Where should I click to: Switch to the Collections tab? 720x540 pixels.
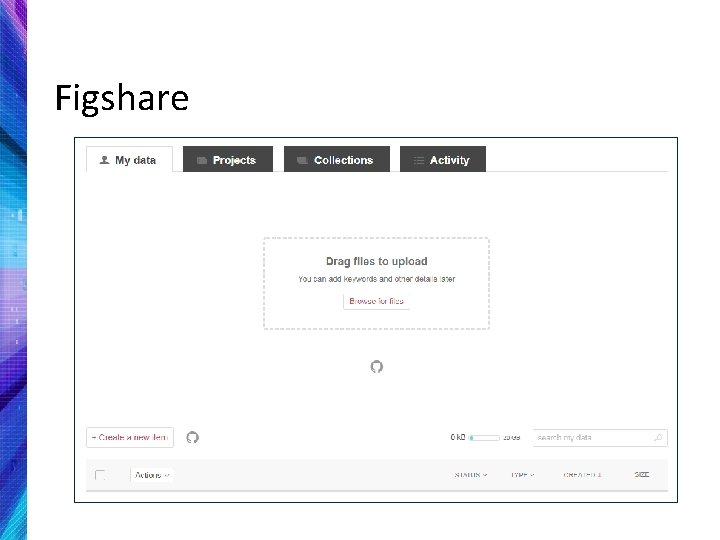(337, 159)
